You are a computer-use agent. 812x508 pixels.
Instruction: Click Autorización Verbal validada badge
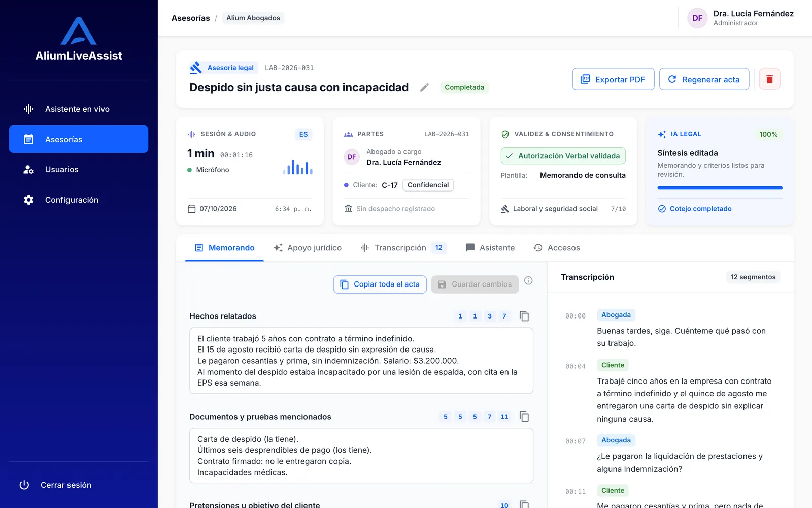coord(563,156)
